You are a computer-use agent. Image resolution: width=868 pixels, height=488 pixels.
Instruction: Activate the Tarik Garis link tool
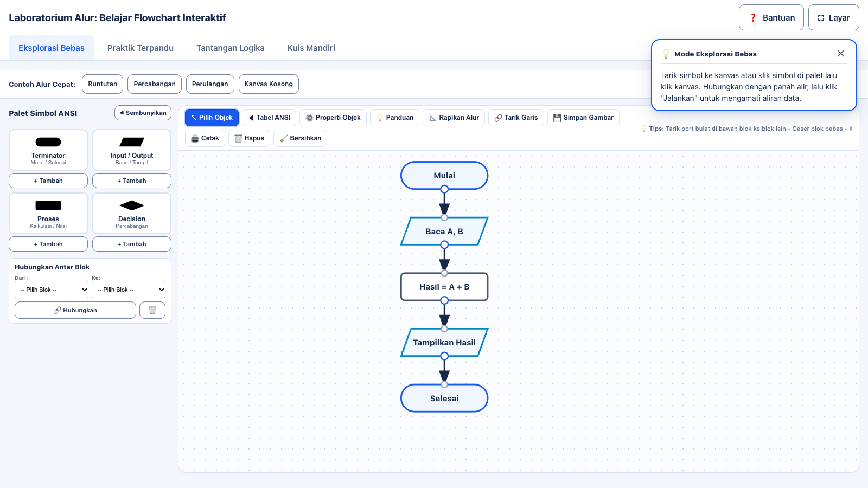click(x=516, y=118)
